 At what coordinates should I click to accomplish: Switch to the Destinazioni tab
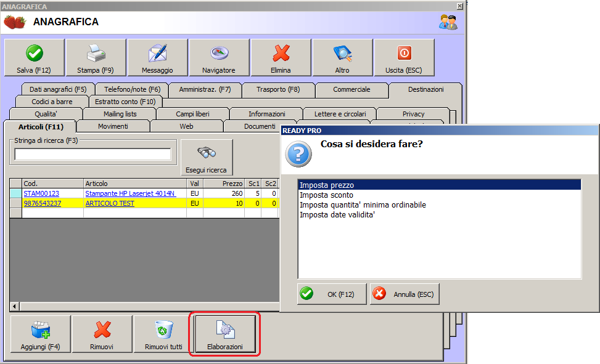(426, 89)
